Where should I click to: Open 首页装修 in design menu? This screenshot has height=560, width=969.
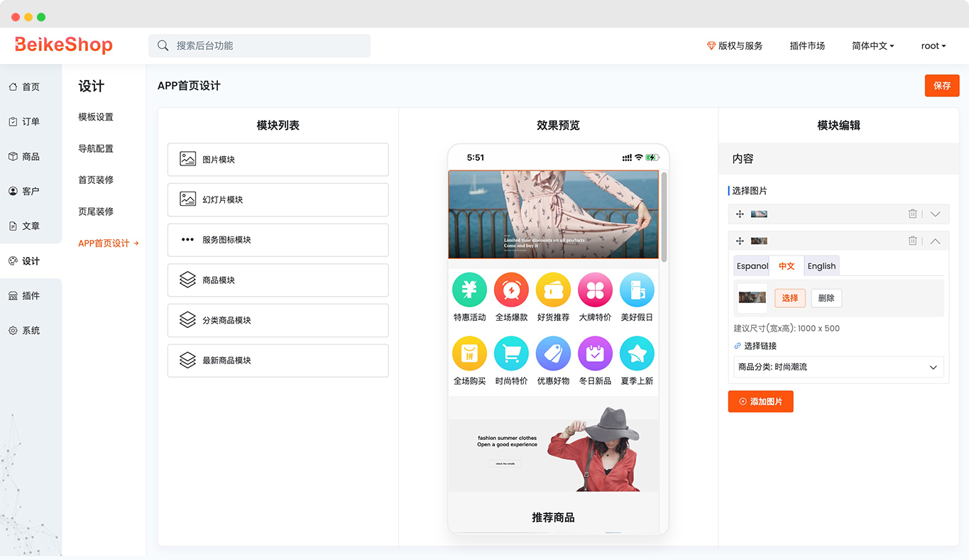click(x=96, y=180)
